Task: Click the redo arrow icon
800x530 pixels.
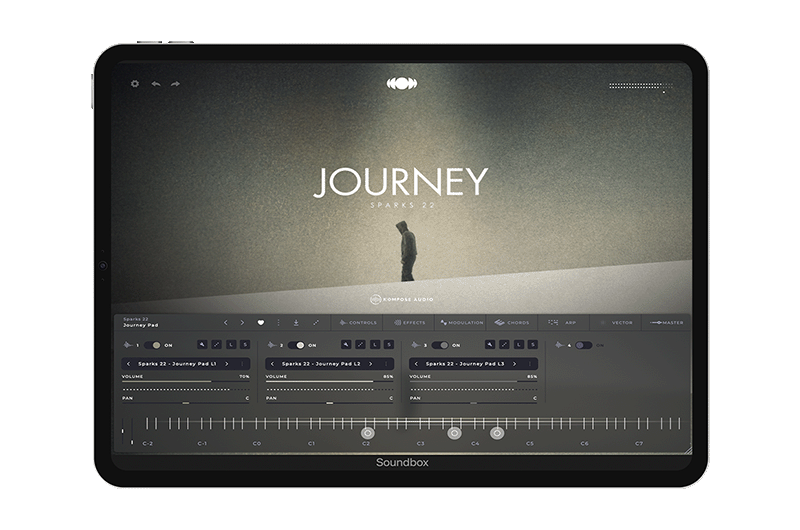Action: [175, 84]
